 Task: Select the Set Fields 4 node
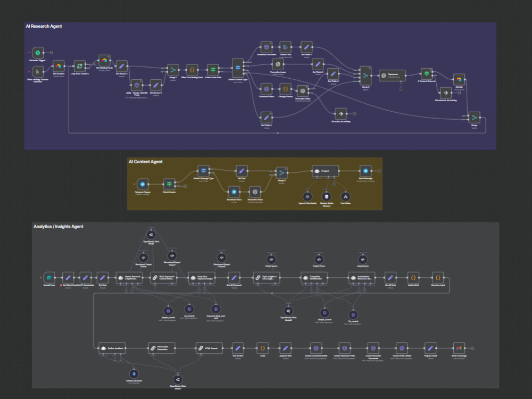tap(267, 118)
